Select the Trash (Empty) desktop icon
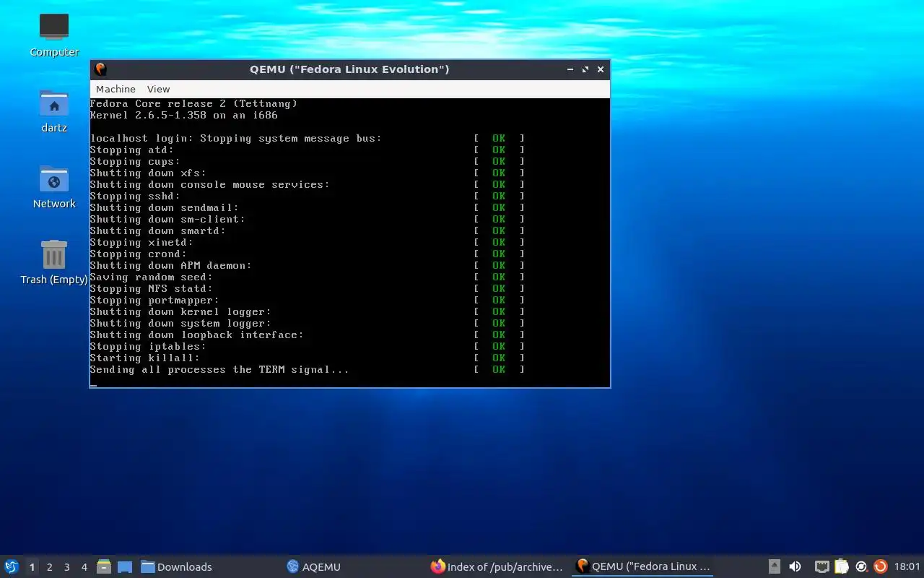The image size is (924, 578). click(x=54, y=262)
